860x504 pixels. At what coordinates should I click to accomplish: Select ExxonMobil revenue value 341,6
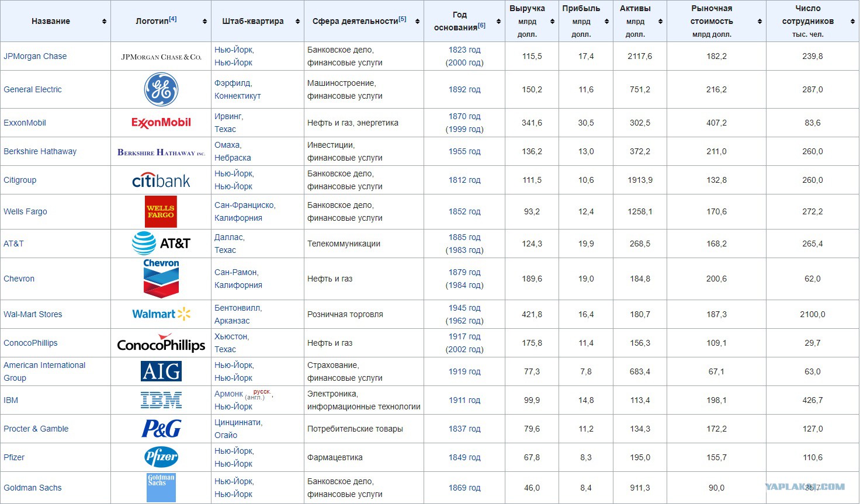(x=532, y=123)
